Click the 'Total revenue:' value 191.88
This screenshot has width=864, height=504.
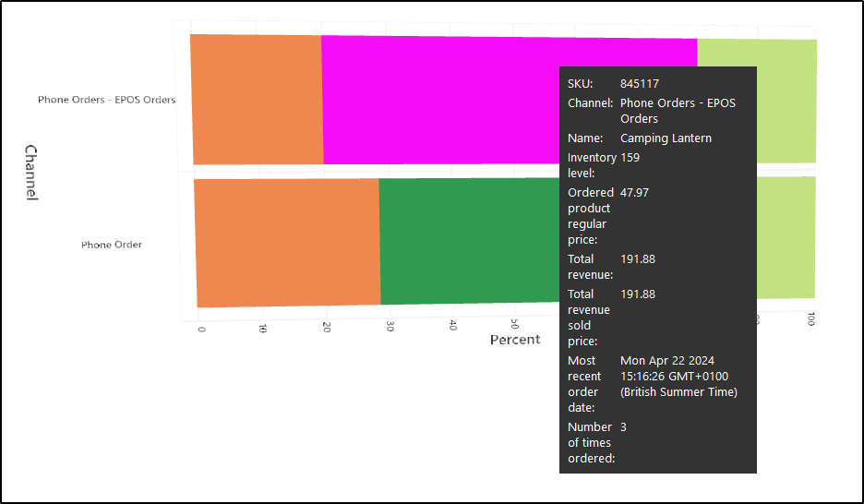click(638, 258)
